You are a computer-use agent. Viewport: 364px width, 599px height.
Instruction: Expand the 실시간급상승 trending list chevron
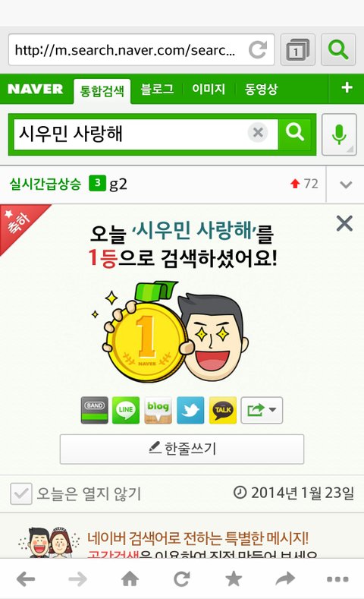click(346, 184)
